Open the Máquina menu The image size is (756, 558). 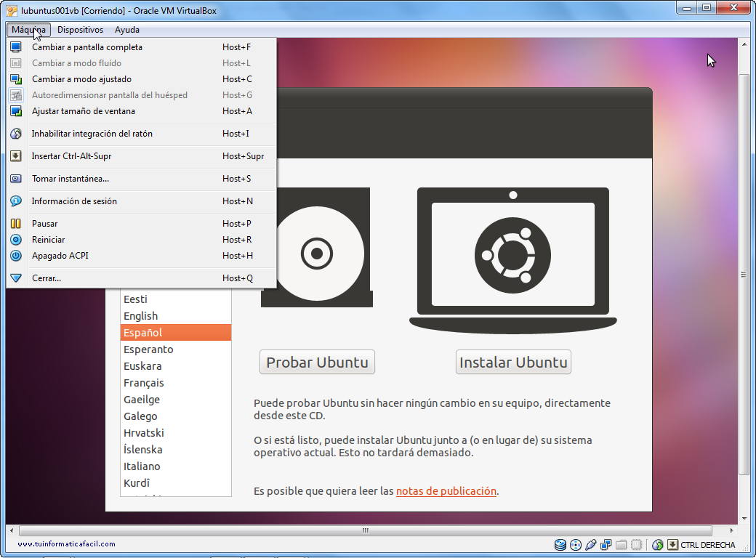coord(28,30)
